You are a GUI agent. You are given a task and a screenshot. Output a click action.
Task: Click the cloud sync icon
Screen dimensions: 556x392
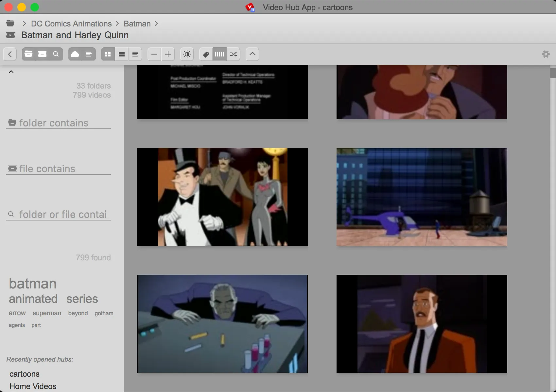click(75, 54)
